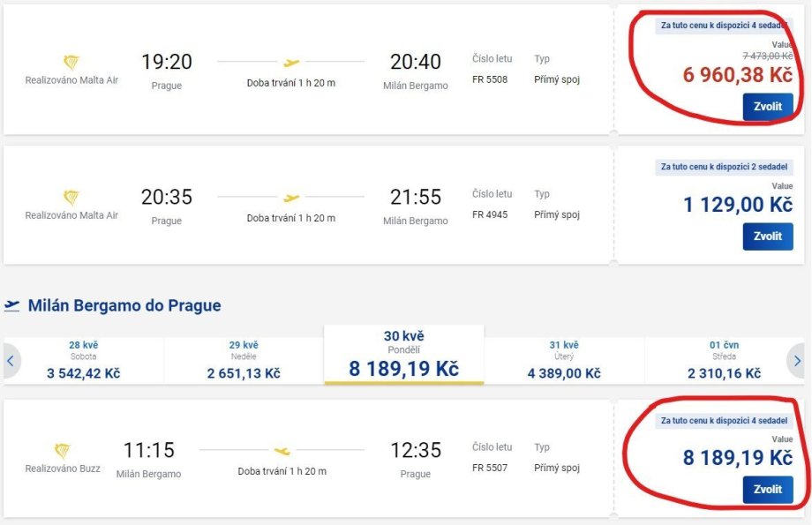The image size is (812, 525).
Task: Click Ryanair harp logo on 19:20 flight
Action: (71, 63)
